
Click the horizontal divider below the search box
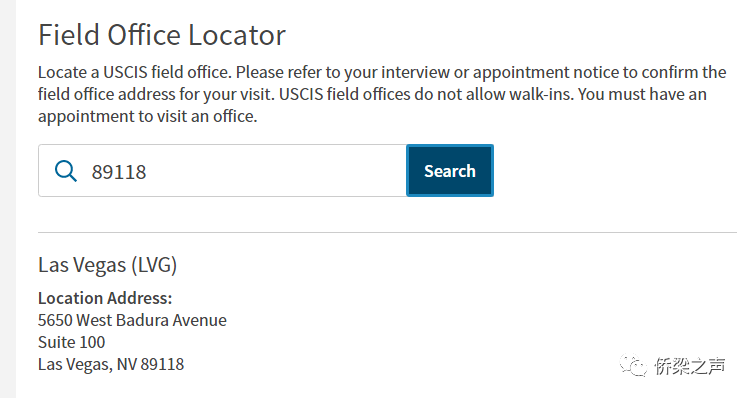[387, 233]
